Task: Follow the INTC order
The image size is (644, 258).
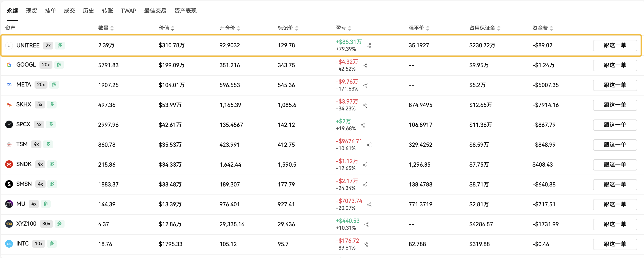Action: point(615,244)
